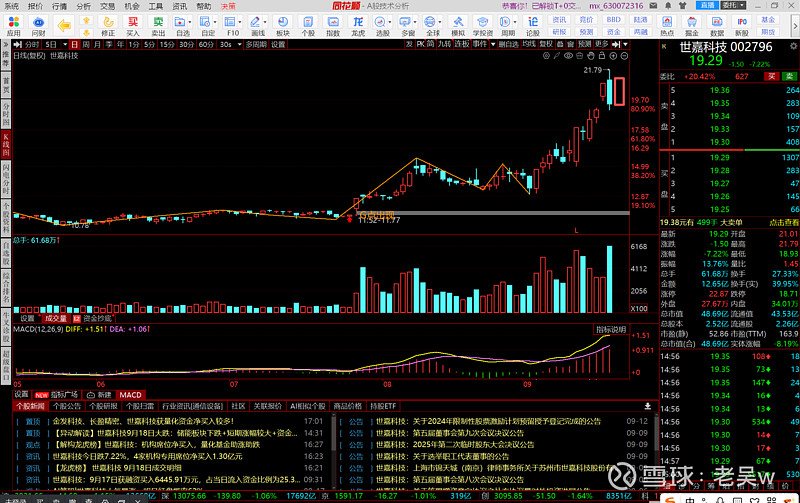Toggle the chart eye visibility icon
This screenshot has height=503, width=800.
pos(568,56)
